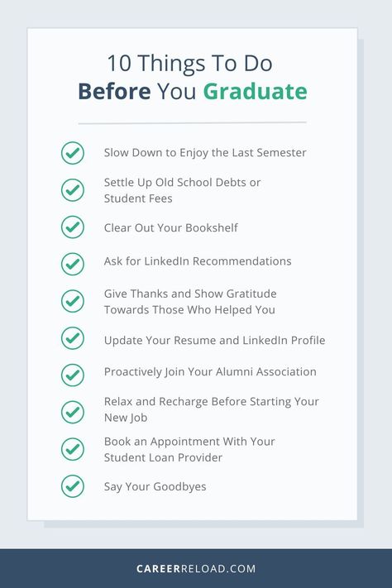Click the bold 'Before' word in heading
Viewport: 392px width, 588px height.
tap(114, 92)
